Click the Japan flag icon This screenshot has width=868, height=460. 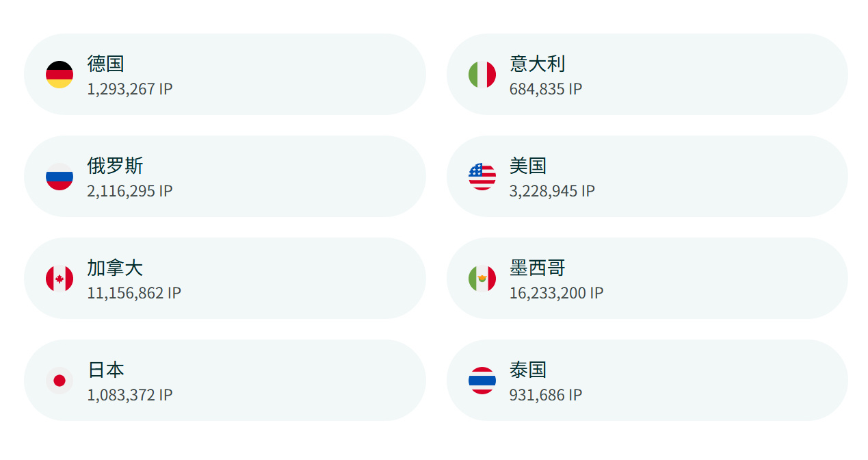pyautogui.click(x=60, y=380)
